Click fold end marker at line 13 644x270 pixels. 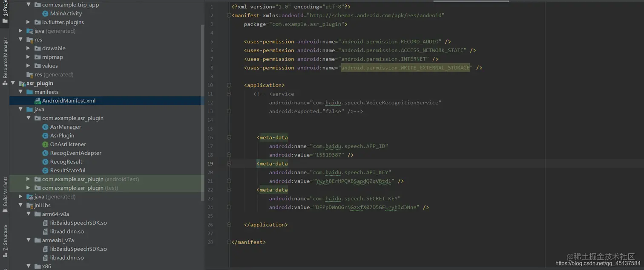pos(229,111)
